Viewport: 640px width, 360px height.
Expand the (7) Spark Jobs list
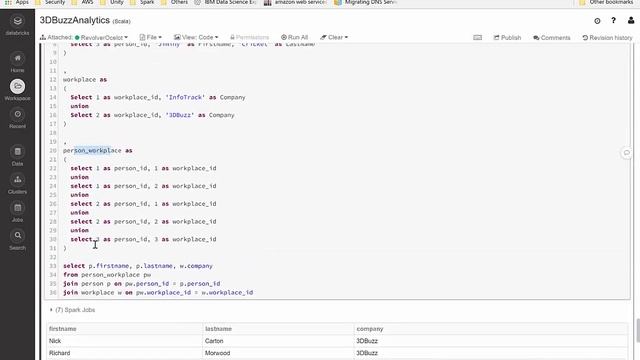coord(72,310)
